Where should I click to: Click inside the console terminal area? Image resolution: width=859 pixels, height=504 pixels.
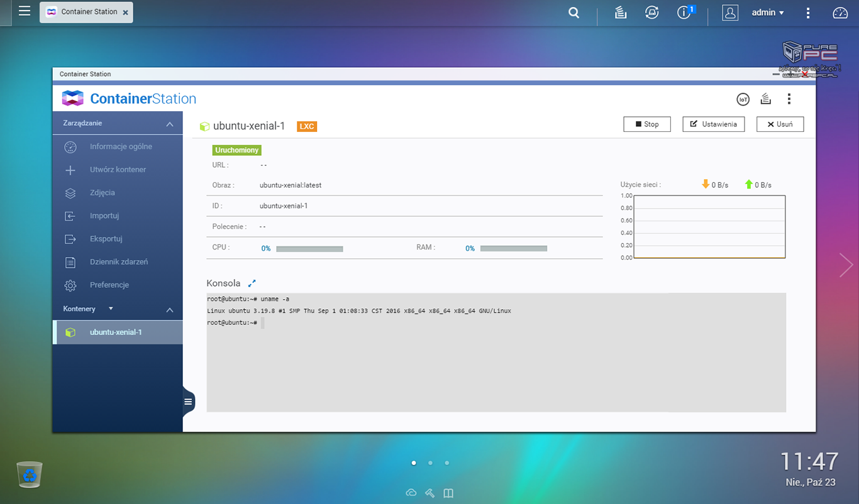tap(496, 353)
